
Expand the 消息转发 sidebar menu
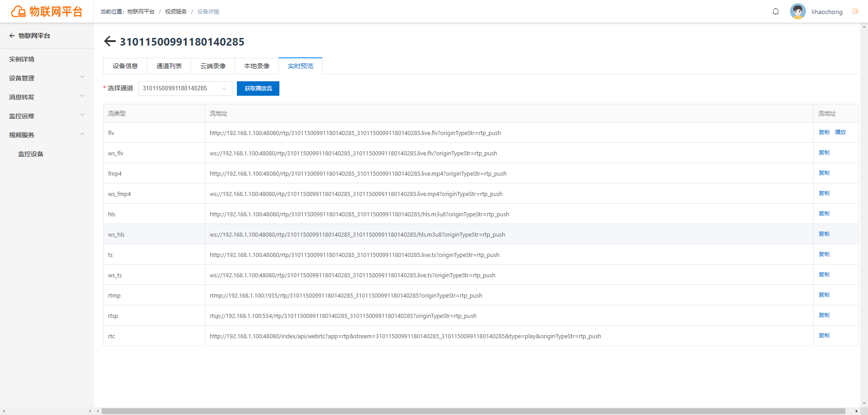47,97
